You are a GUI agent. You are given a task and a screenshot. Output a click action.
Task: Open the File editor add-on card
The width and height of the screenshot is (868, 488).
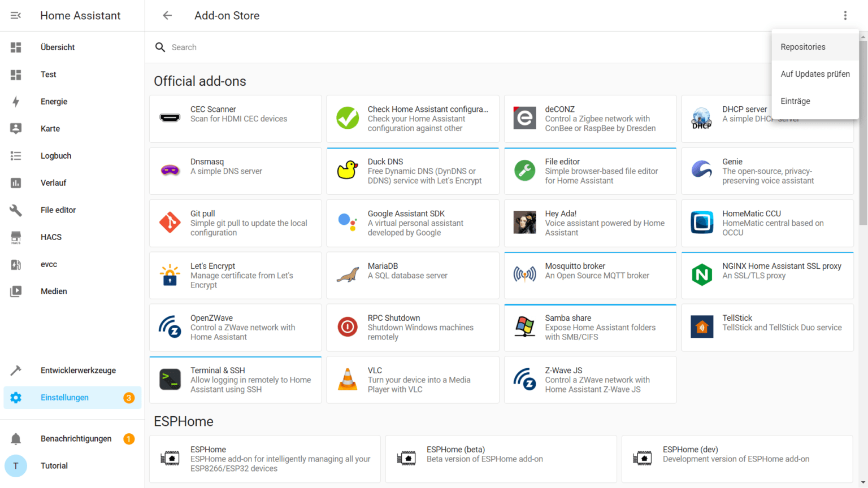(590, 171)
